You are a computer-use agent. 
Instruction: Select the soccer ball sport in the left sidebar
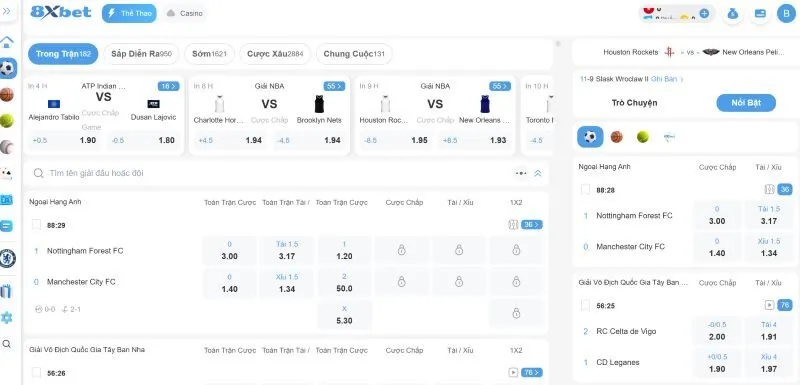[x=7, y=68]
